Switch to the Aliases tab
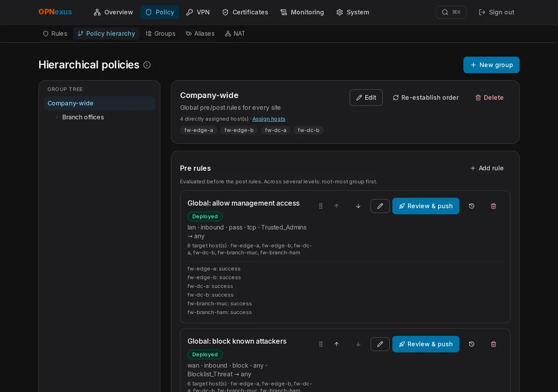 (200, 34)
